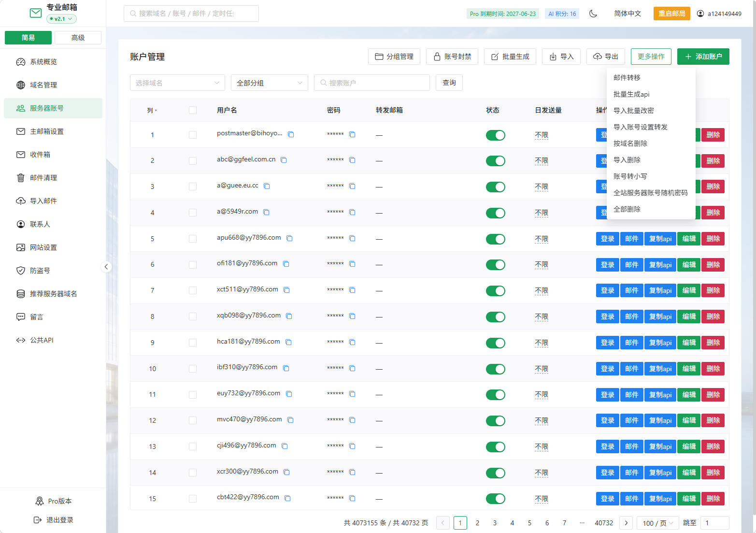Collapse sidebar with the arrow handle
The width and height of the screenshot is (756, 533).
(x=106, y=267)
